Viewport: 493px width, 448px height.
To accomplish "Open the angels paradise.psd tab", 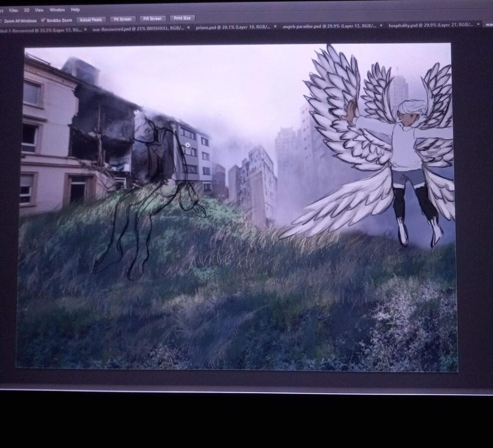I will coord(327,26).
